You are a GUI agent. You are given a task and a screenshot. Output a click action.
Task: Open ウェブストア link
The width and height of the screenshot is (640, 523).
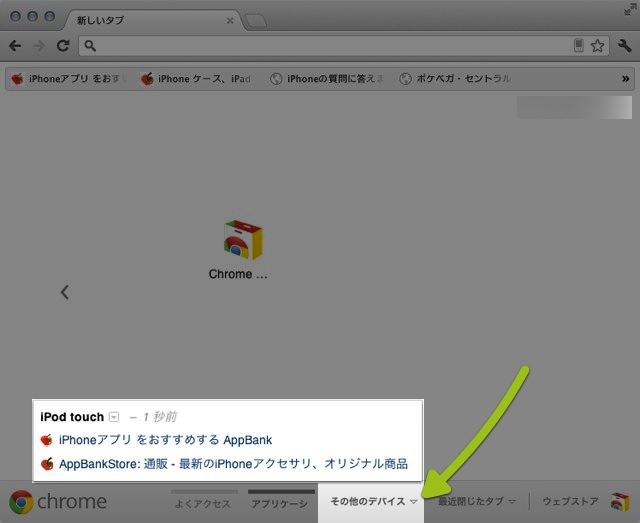coord(570,501)
